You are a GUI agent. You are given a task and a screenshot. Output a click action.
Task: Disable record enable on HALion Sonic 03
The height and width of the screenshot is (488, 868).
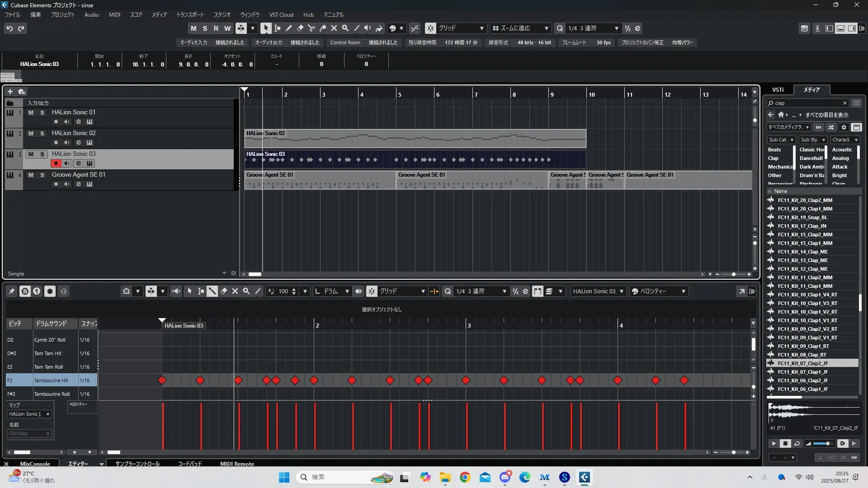[x=56, y=163]
